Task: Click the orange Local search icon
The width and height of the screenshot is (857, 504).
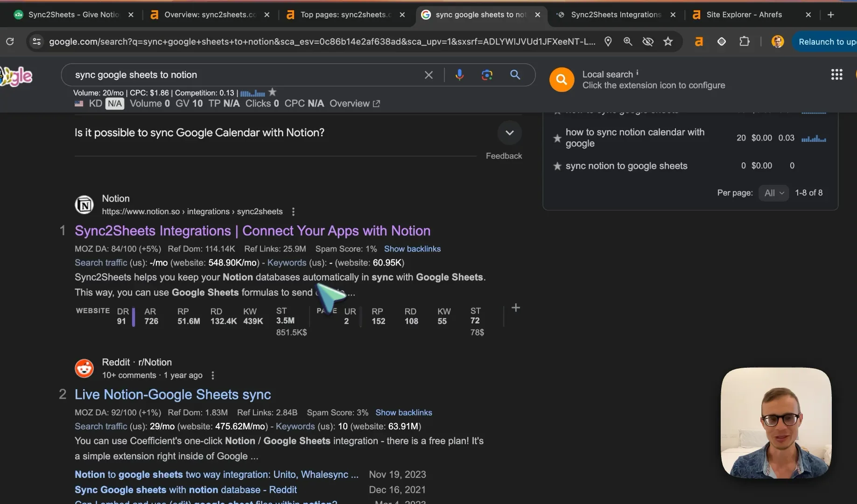Action: click(562, 80)
